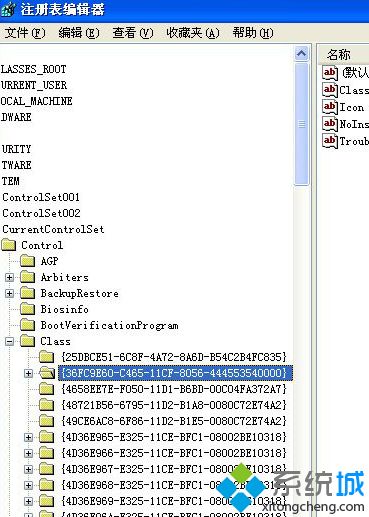
Task: Click the string icon of the Class value
Action: (330, 90)
